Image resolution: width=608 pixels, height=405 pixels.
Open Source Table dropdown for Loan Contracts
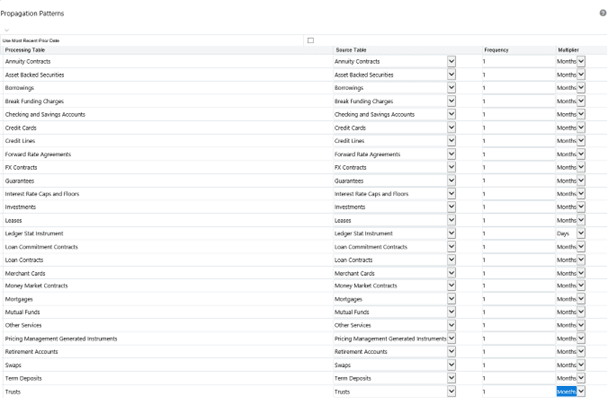coord(451,260)
